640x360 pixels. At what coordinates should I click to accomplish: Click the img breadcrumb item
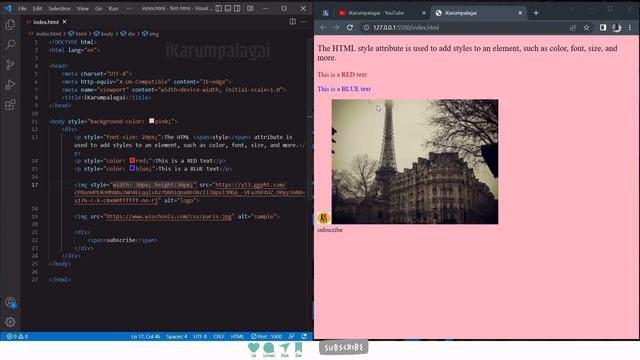point(154,34)
